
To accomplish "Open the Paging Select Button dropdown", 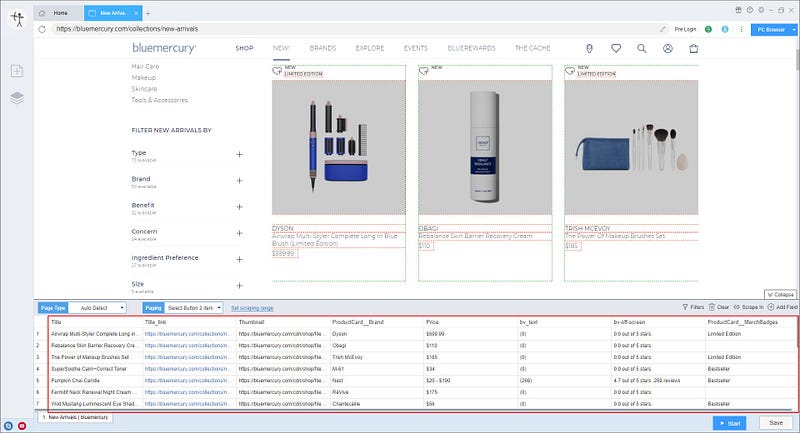I will tap(194, 308).
